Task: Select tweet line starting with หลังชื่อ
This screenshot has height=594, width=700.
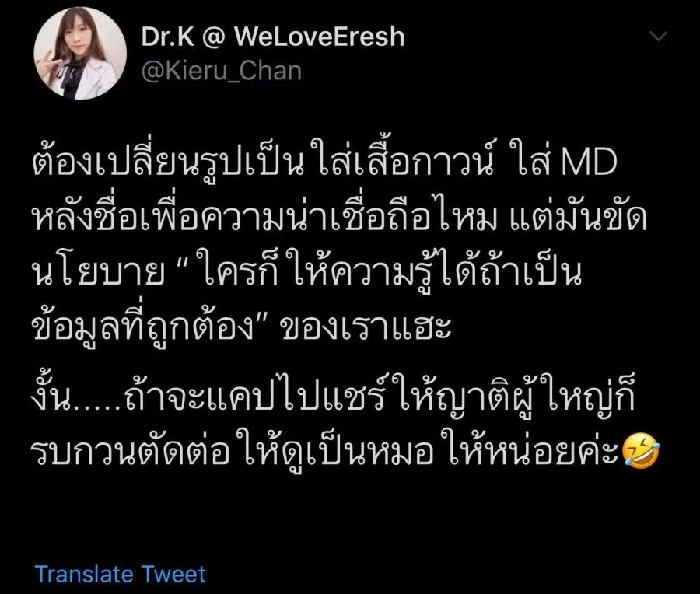Action: [x=339, y=216]
